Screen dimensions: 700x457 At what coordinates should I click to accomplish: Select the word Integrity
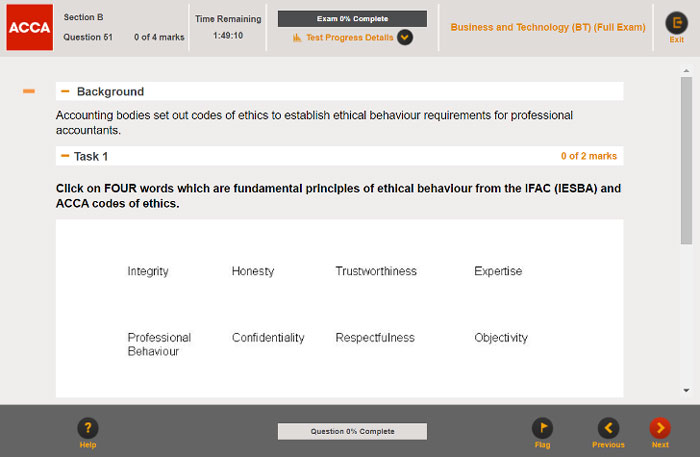pyautogui.click(x=148, y=271)
